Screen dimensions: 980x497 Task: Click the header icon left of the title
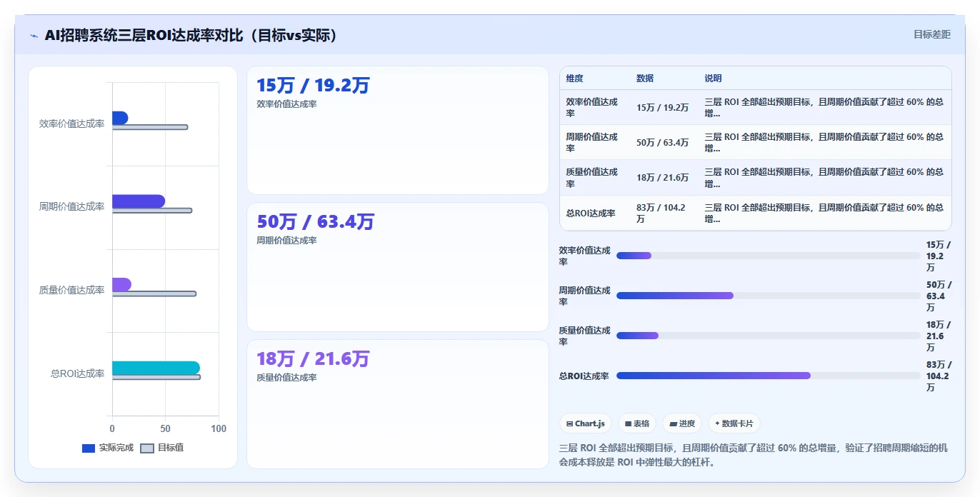34,36
